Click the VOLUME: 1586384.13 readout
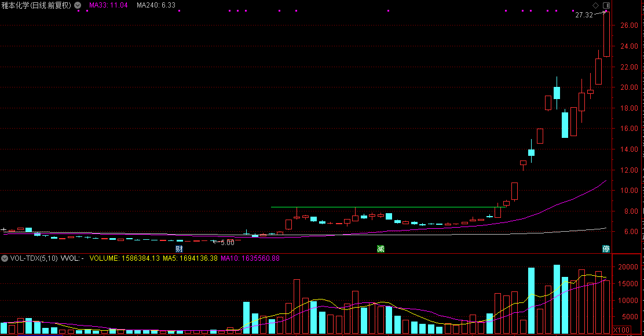 click(x=125, y=258)
